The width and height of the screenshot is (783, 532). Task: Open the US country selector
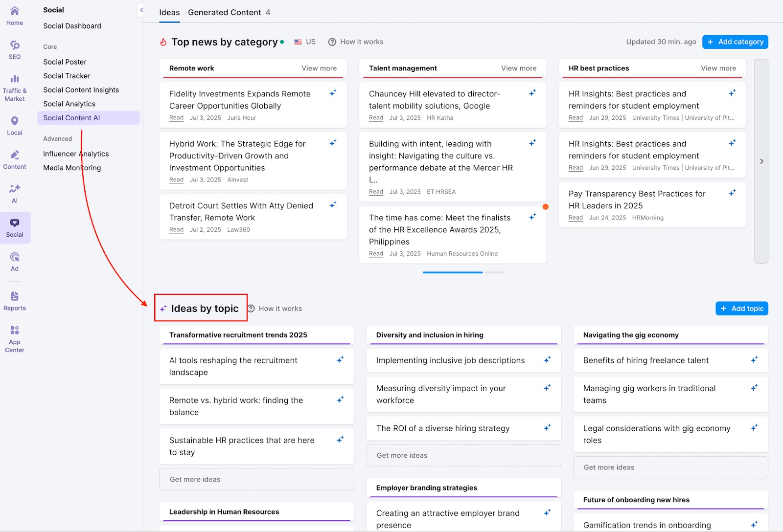tap(305, 42)
